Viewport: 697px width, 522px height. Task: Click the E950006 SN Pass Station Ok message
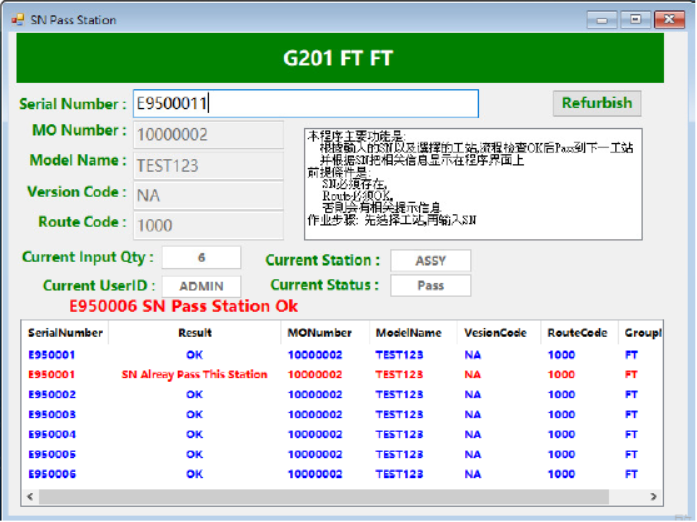(183, 306)
